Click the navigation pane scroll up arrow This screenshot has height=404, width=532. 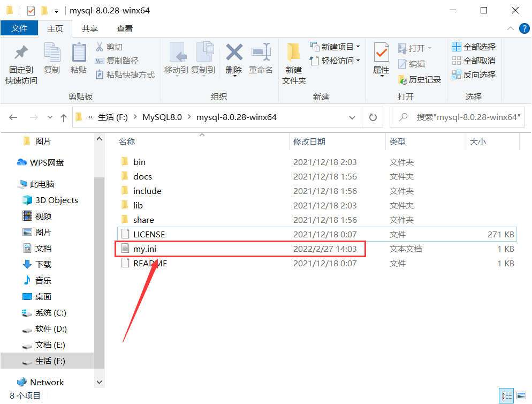pos(99,139)
